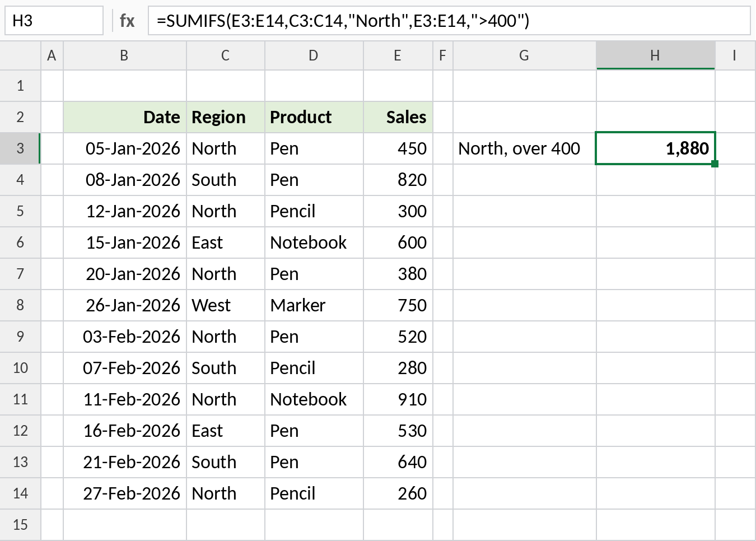Screen dimensions: 756x541
Task: Select row 15 header
Action: (x=20, y=525)
